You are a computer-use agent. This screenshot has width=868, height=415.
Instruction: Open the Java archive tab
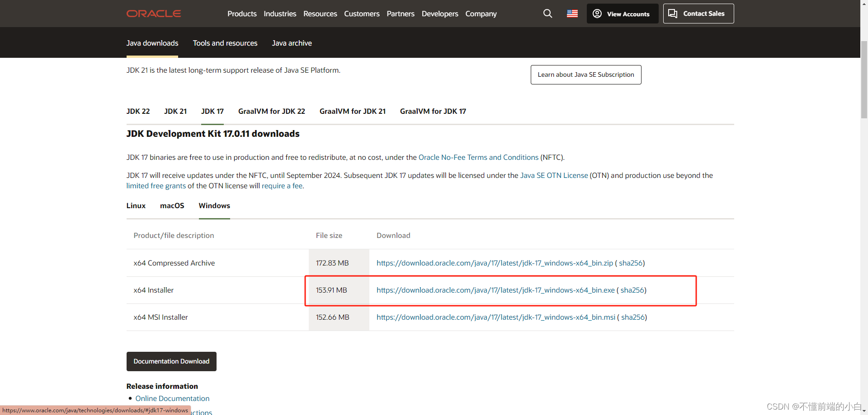292,43
